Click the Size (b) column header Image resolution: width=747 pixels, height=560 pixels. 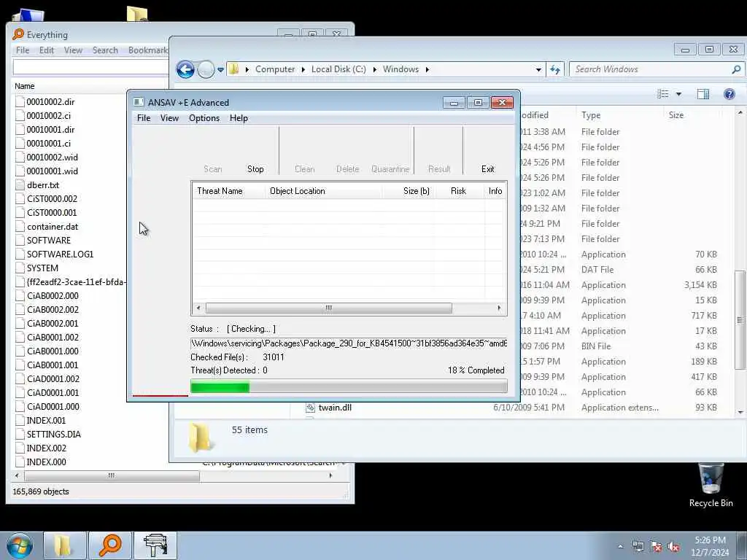pos(408,191)
